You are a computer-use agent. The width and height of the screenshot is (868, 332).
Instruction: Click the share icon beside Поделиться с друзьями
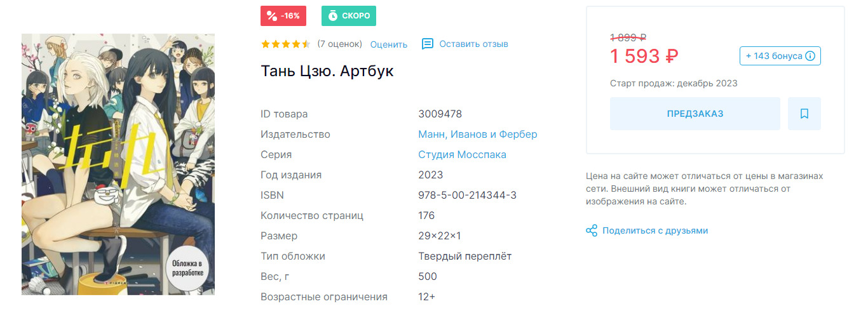pos(592,230)
